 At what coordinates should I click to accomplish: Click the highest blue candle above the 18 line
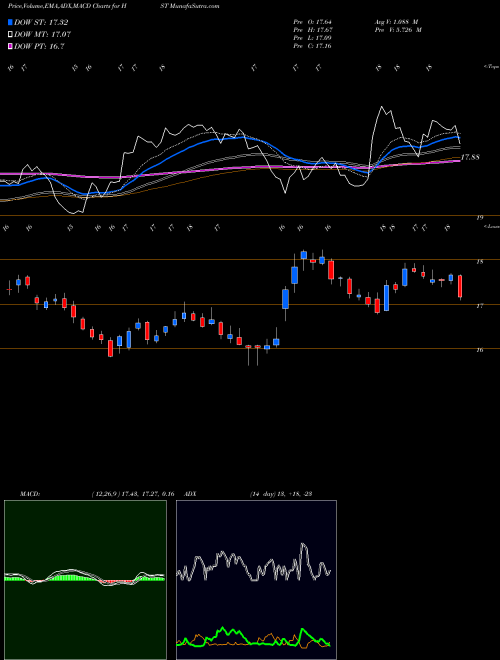303,255
